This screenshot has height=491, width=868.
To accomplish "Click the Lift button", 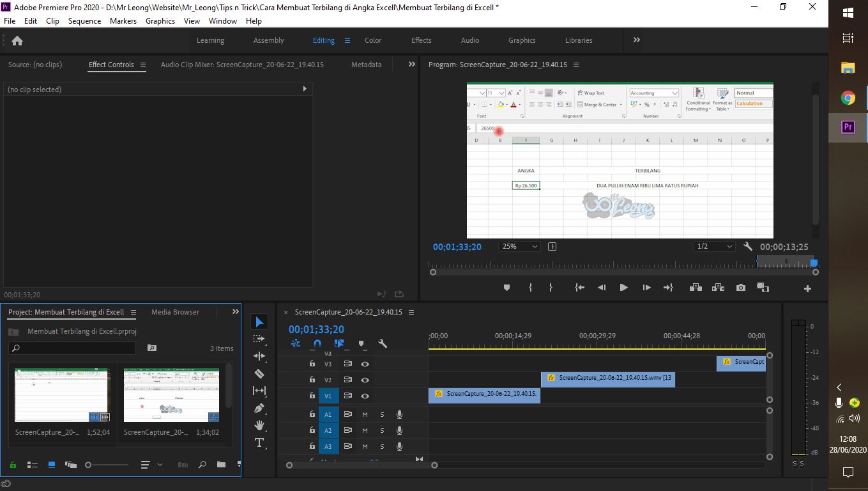I will 696,288.
